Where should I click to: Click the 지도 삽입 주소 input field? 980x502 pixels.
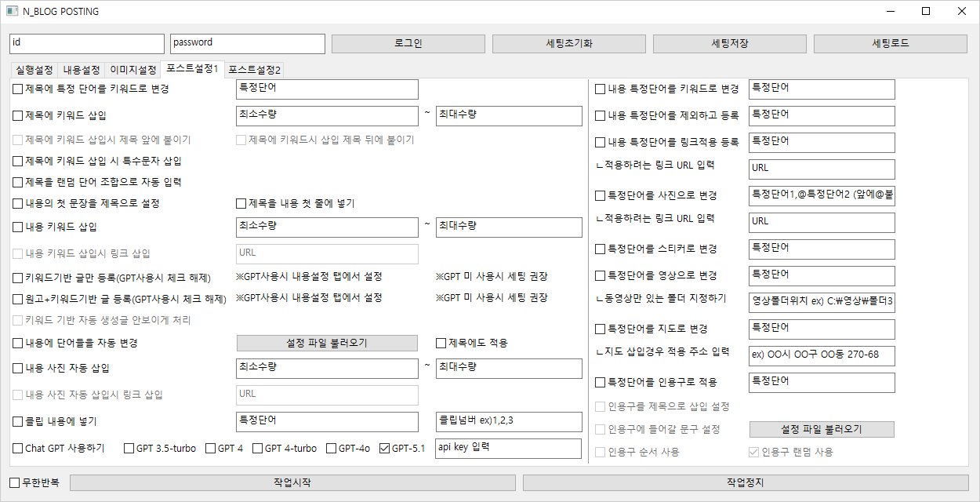click(x=821, y=355)
